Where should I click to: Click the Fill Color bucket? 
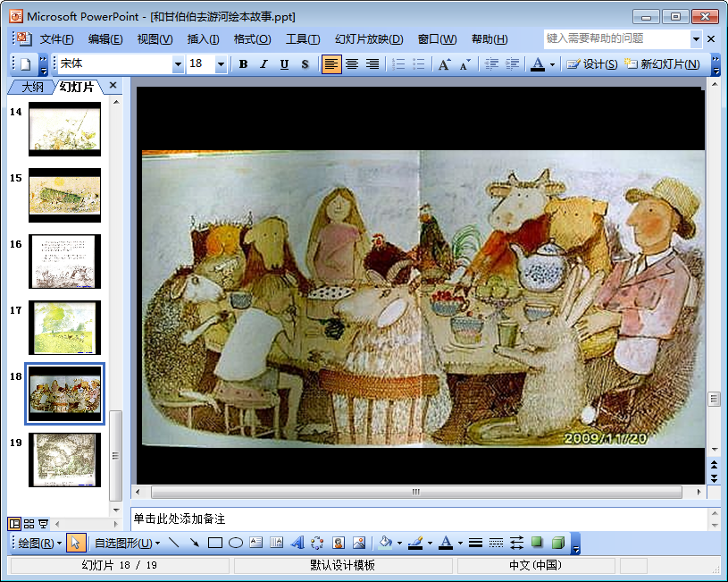click(385, 543)
